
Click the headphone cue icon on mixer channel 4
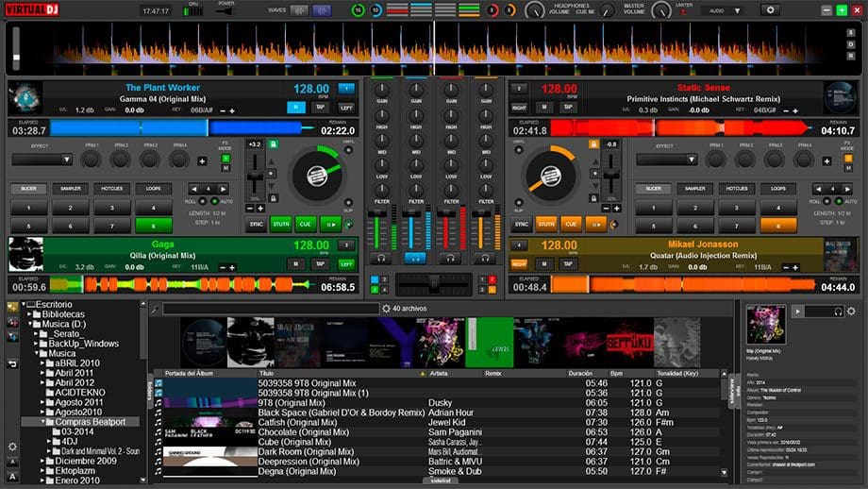[485, 258]
